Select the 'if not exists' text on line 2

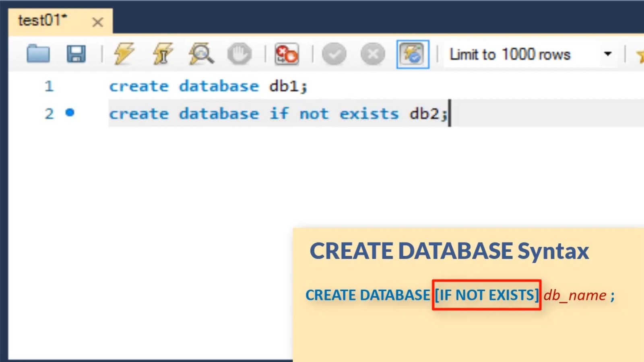pos(333,113)
